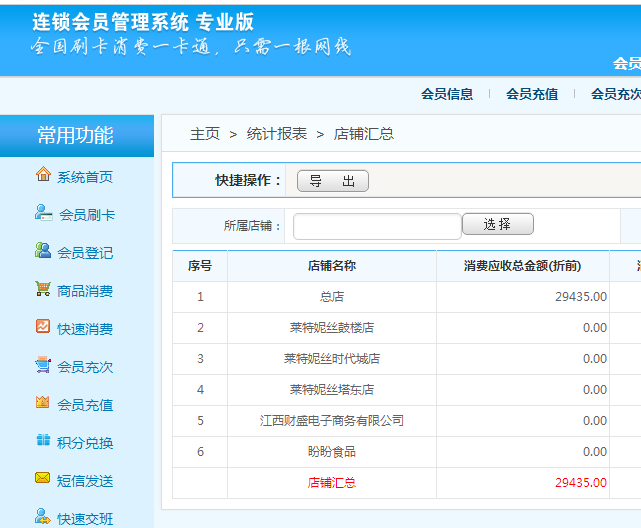Click the user icon beside 快速交班
Screen dimensions: 641x528
point(43,517)
